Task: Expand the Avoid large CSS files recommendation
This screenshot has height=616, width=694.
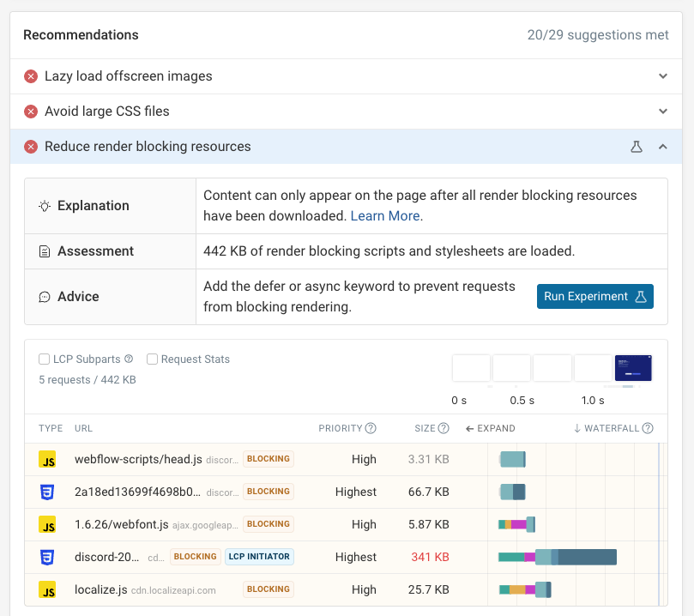Action: coord(662,112)
